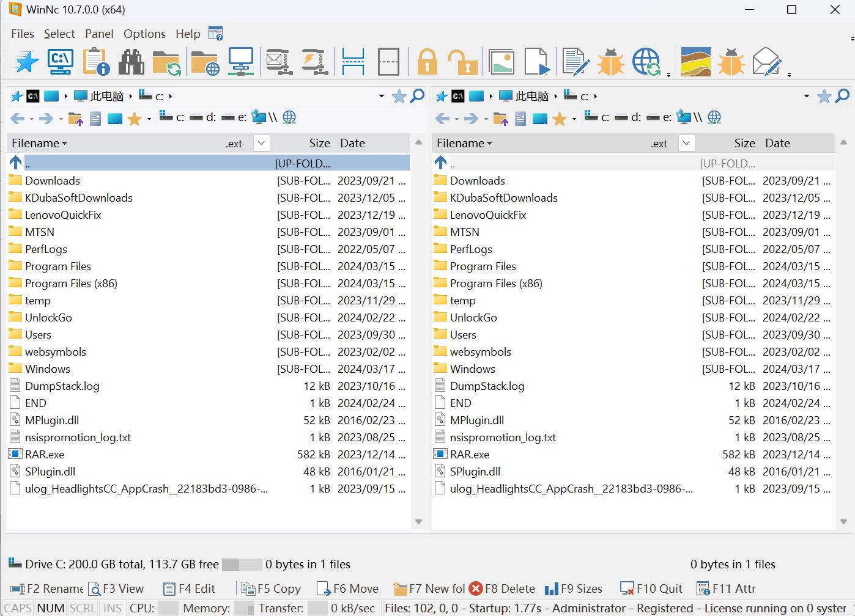The image size is (855, 616).
Task: Click the closed padlock encrypt icon
Action: (427, 62)
